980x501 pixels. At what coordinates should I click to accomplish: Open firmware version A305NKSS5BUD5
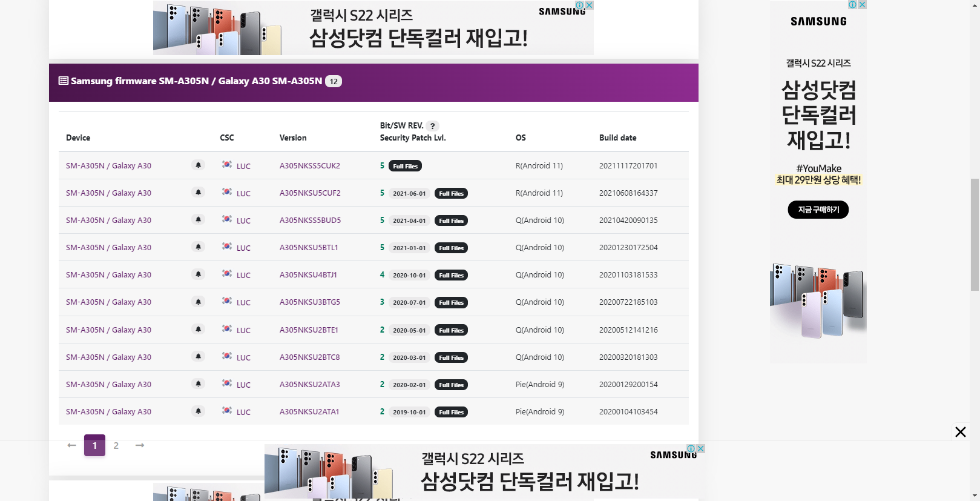tap(310, 220)
